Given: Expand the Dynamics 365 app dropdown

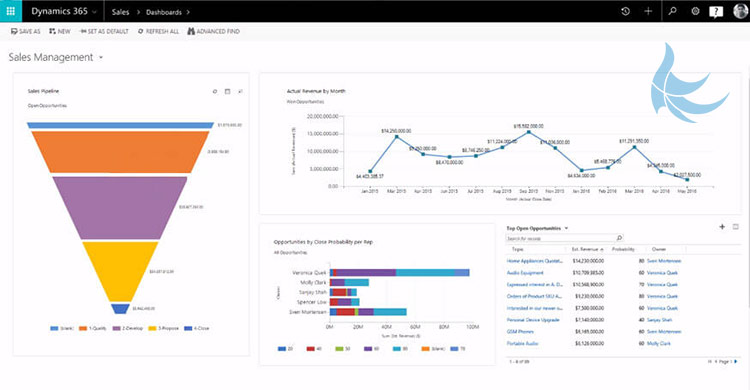Looking at the screenshot, I should pos(94,11).
